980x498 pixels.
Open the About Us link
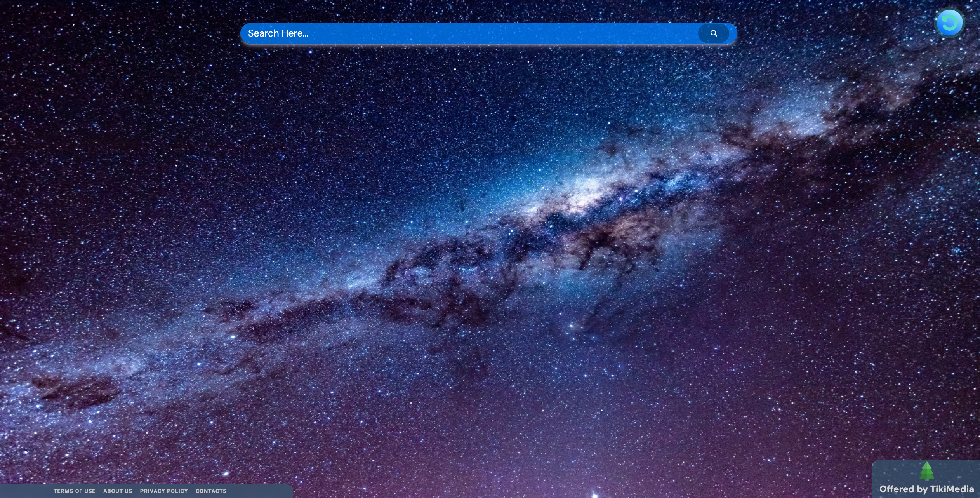click(118, 491)
